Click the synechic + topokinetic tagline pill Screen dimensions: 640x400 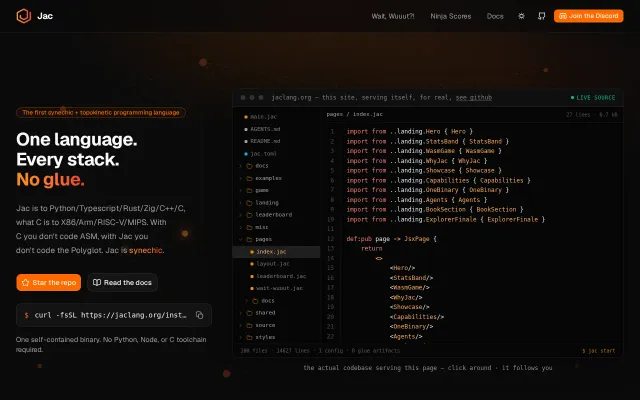coord(101,112)
